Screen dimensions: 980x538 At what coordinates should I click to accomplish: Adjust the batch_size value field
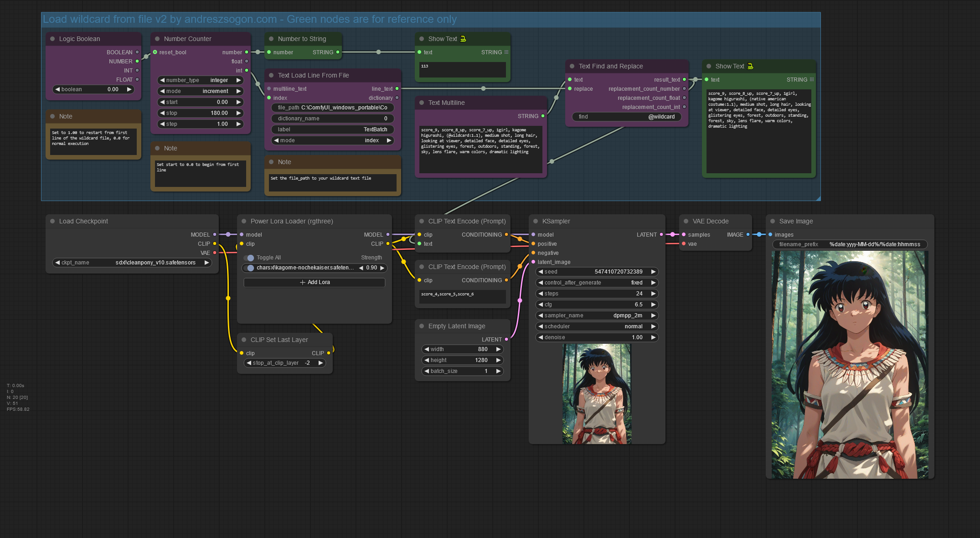[463, 371]
